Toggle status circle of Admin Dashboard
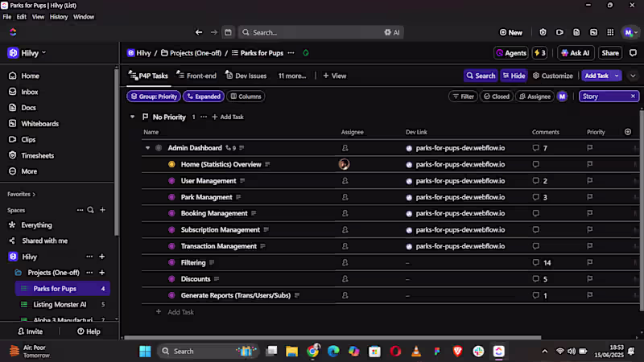The image size is (644, 362). pyautogui.click(x=159, y=148)
